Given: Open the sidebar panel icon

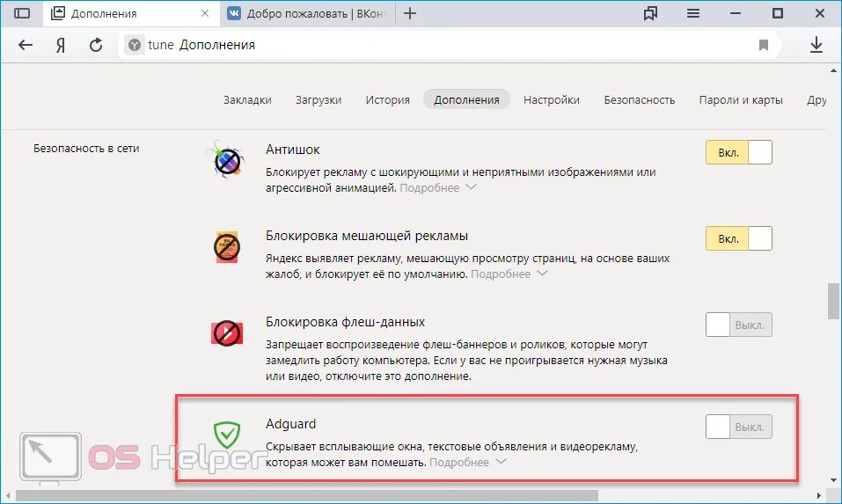Looking at the screenshot, I should tap(22, 13).
